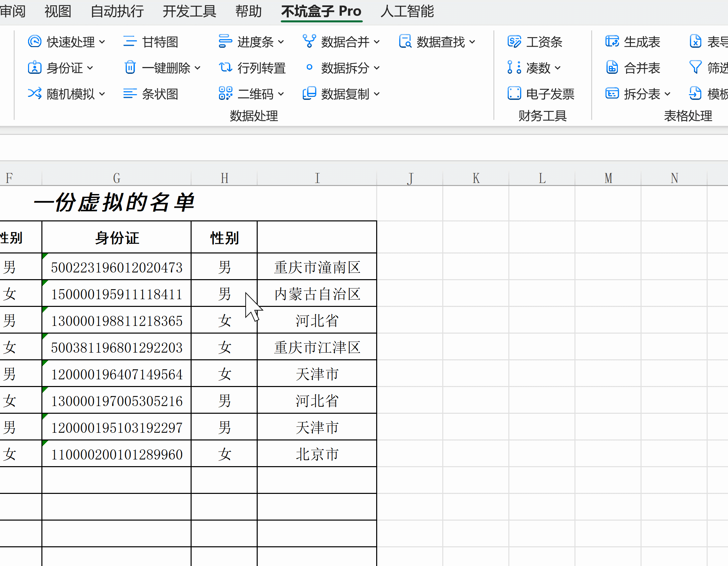The width and height of the screenshot is (728, 566).
Task: Click the 拆分表 icon
Action: coord(612,94)
